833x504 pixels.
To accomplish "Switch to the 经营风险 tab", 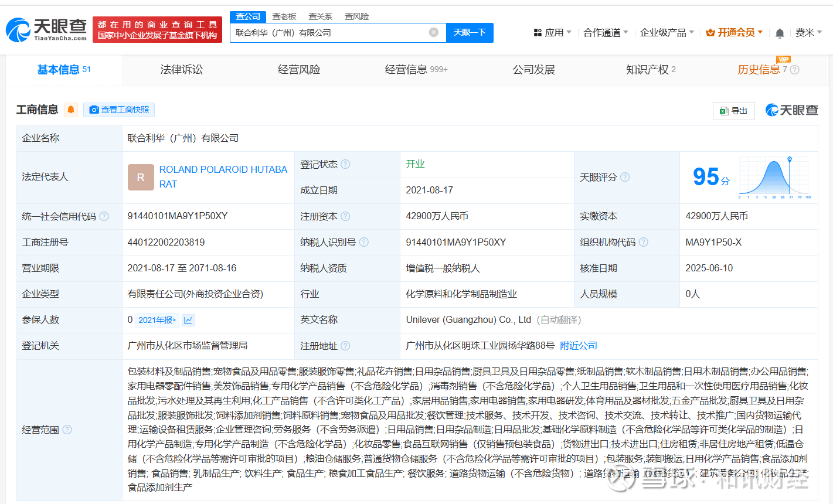I will (299, 70).
